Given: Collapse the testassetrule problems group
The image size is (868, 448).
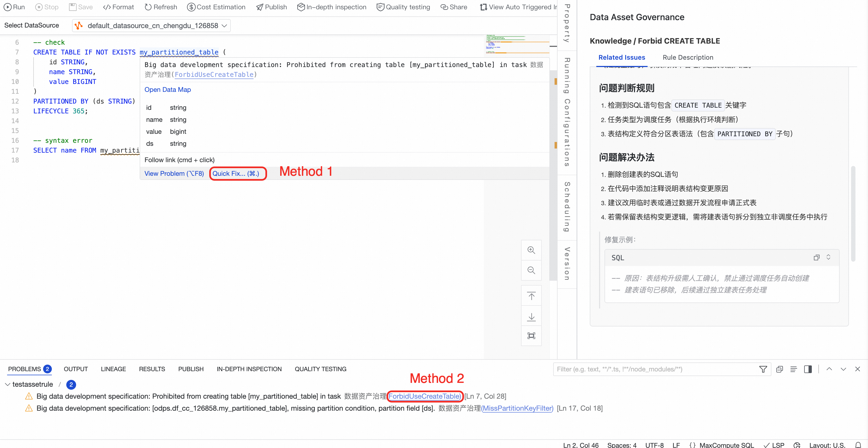Looking at the screenshot, I should tap(7, 385).
